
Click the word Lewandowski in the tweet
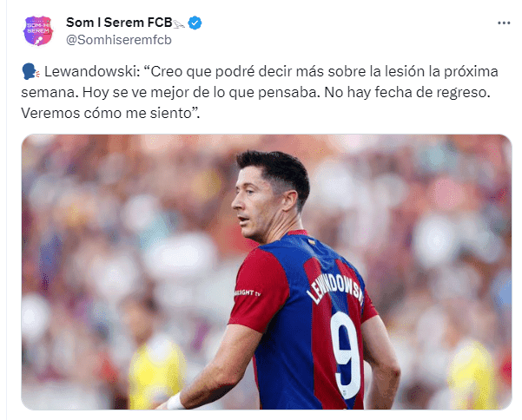point(92,71)
